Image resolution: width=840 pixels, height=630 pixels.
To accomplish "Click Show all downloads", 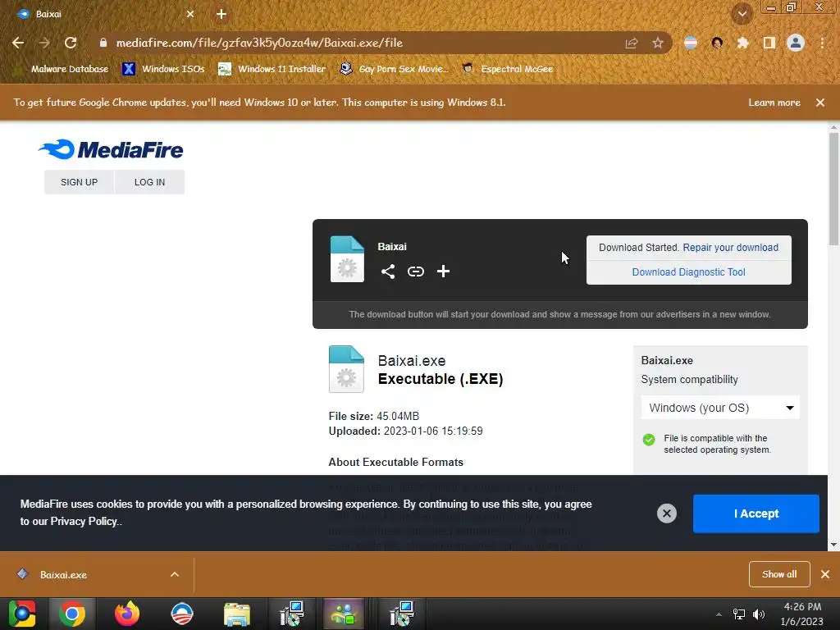I will click(779, 574).
